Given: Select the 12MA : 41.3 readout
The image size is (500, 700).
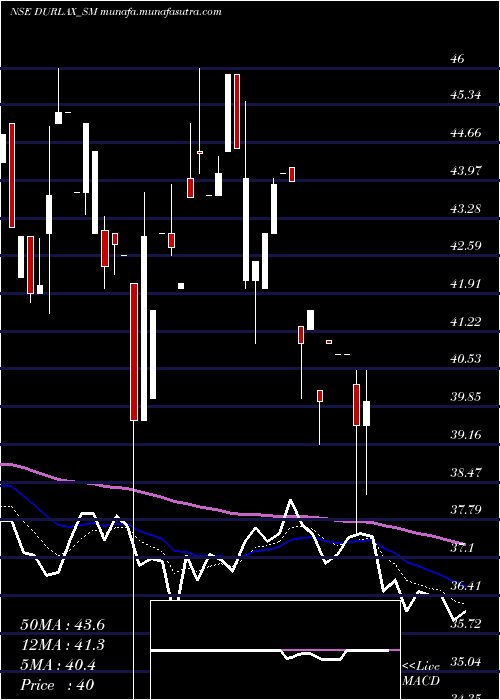Looking at the screenshot, I should pyautogui.click(x=62, y=645).
